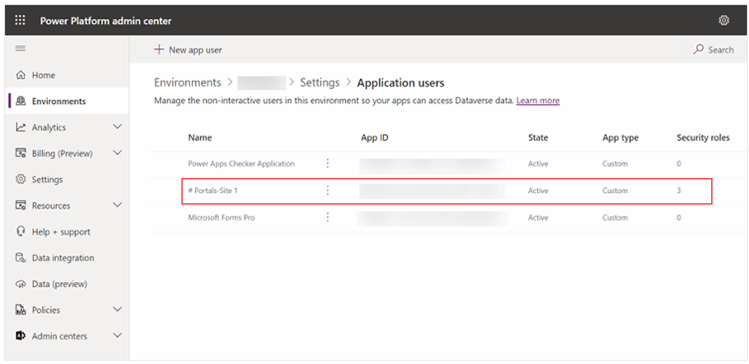Select Environments in navigation
This screenshot has width=749, height=364.
click(66, 101)
